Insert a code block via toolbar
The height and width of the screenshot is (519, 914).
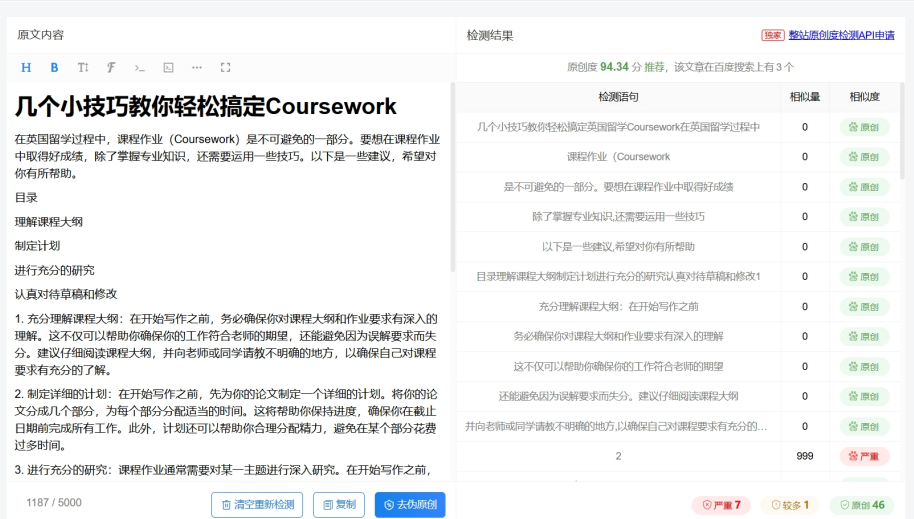tap(168, 68)
